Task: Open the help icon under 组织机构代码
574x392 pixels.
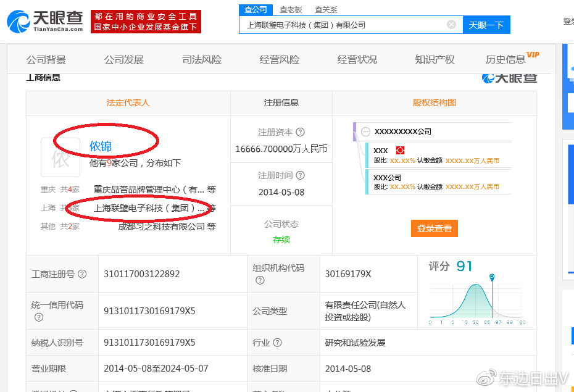Action: [260, 280]
